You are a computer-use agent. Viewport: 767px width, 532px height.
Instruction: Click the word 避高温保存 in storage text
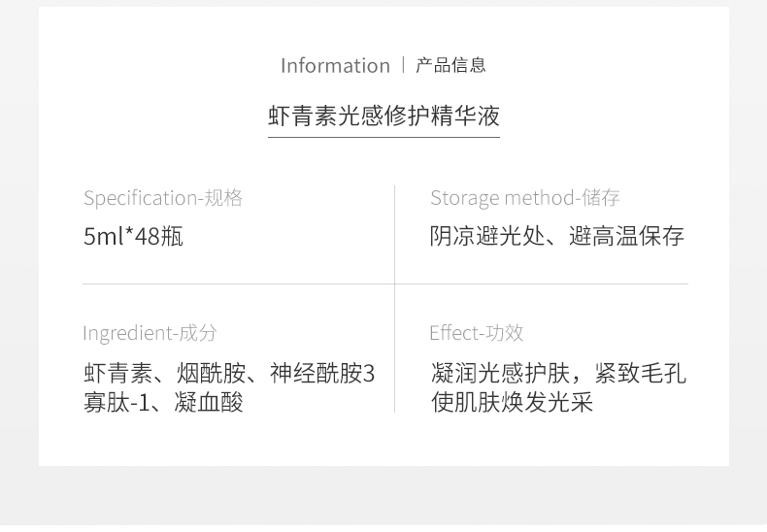tap(626, 236)
